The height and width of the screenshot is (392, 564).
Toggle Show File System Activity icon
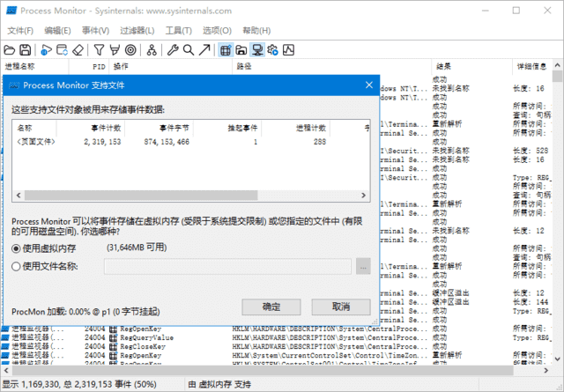pyautogui.click(x=241, y=50)
